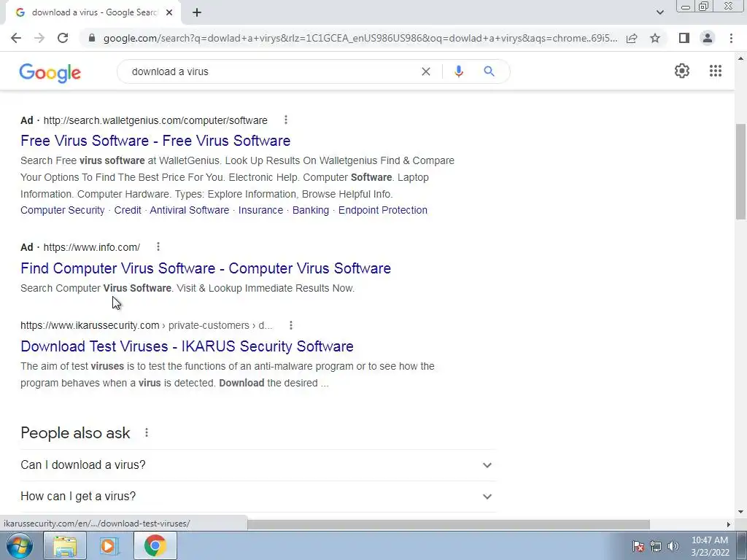
Task: Clear the search box with the X icon
Action: point(426,71)
